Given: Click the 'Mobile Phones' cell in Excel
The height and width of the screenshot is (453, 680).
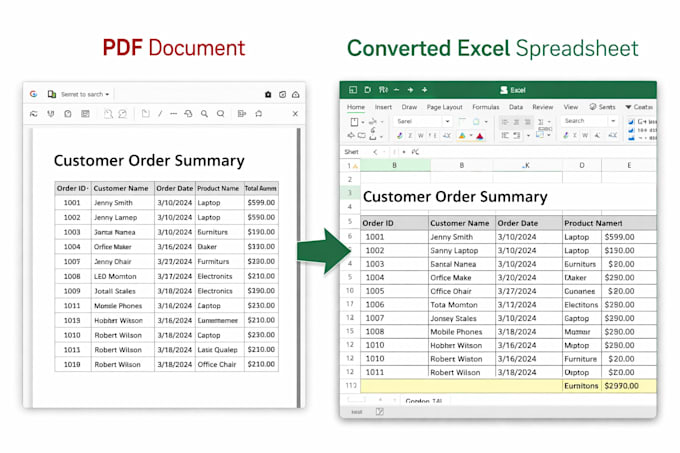Looking at the screenshot, I should [461, 332].
